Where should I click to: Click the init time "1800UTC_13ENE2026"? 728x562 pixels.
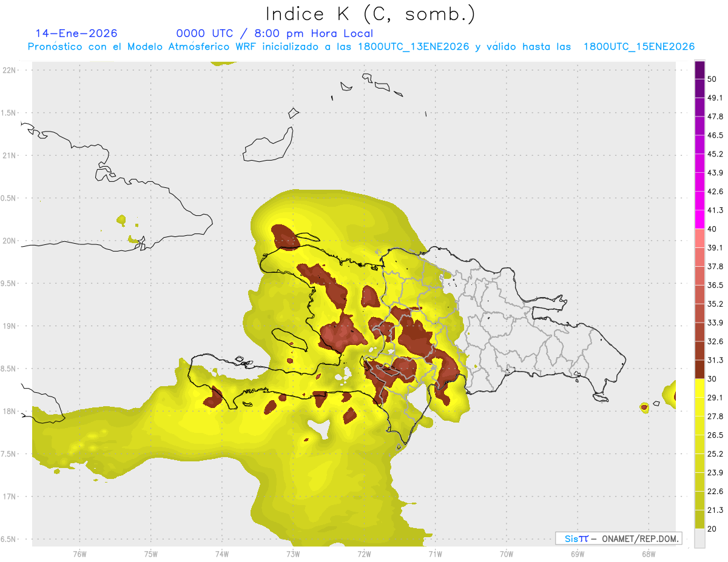[414, 47]
